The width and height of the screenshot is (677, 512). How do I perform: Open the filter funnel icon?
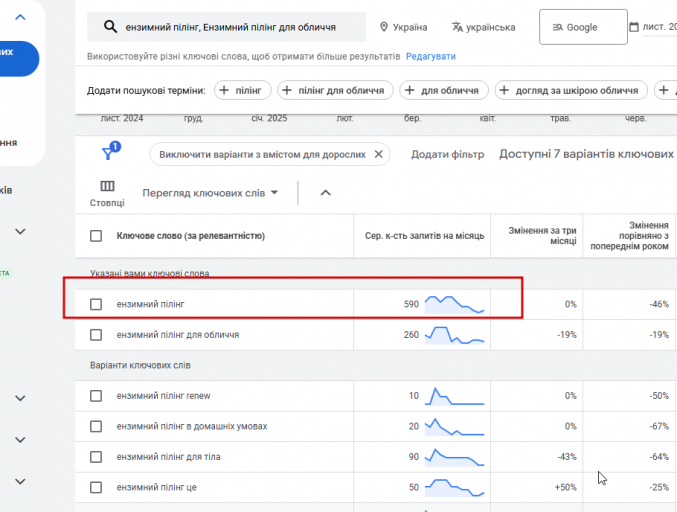pos(108,153)
